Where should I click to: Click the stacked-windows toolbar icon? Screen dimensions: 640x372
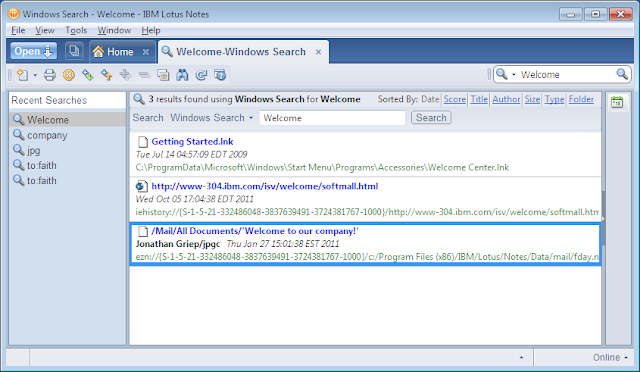coord(163,75)
